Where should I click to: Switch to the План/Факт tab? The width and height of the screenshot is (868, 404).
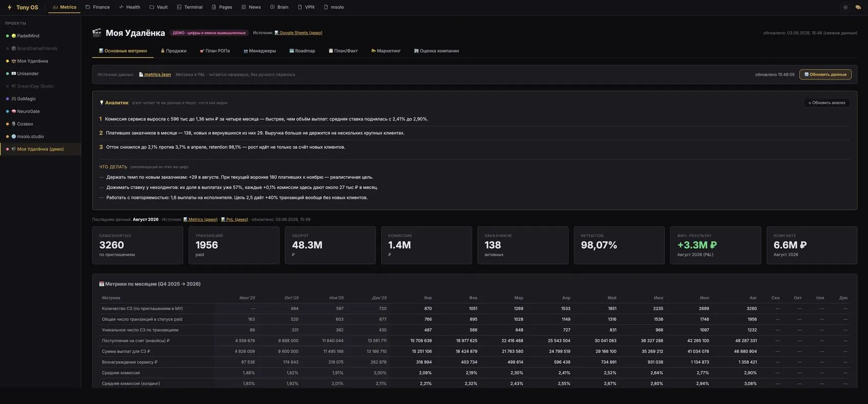click(343, 51)
